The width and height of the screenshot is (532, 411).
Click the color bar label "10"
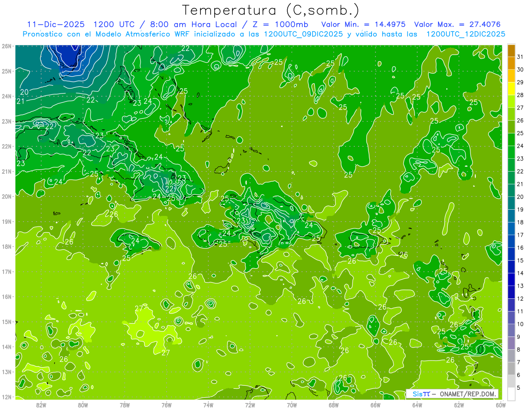click(520, 324)
